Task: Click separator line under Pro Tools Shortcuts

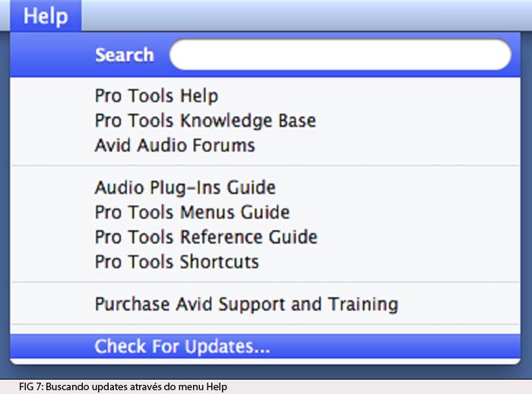Action: point(265,282)
